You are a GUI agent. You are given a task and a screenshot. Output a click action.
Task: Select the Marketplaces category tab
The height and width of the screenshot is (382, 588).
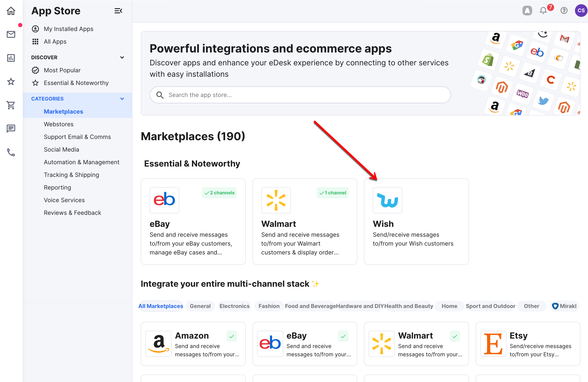click(x=63, y=112)
